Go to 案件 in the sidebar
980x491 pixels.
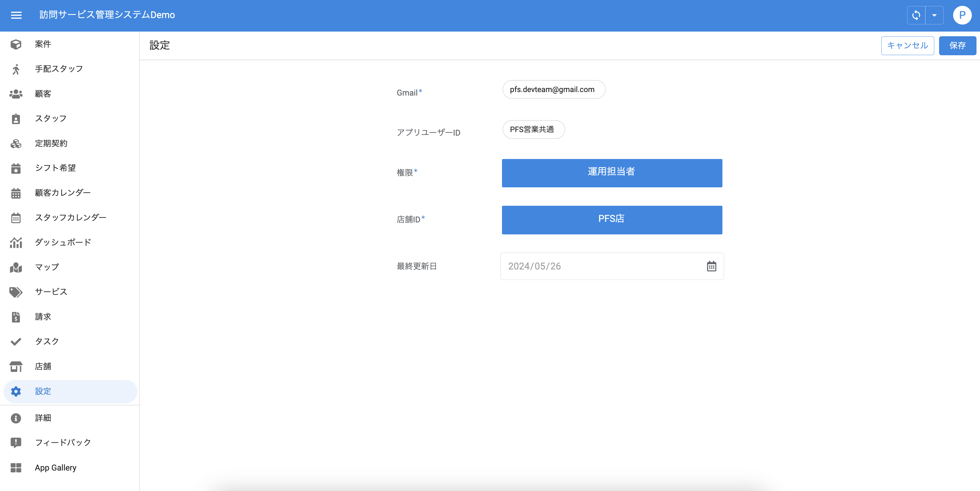70,44
